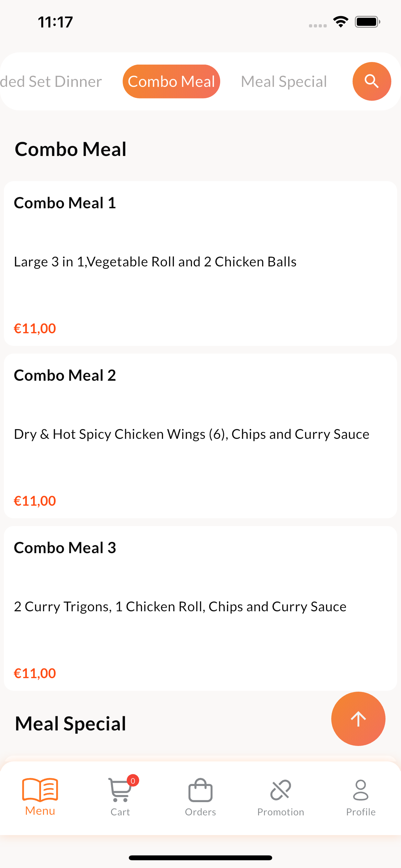Tap the orange search icon
Viewport: 401px width, 868px height.
372,81
